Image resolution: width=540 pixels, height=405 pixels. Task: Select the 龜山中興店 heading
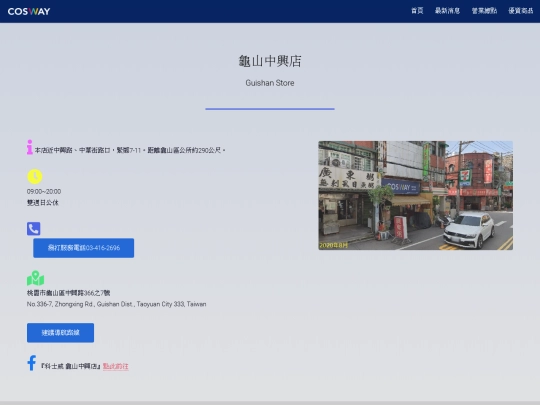270,61
